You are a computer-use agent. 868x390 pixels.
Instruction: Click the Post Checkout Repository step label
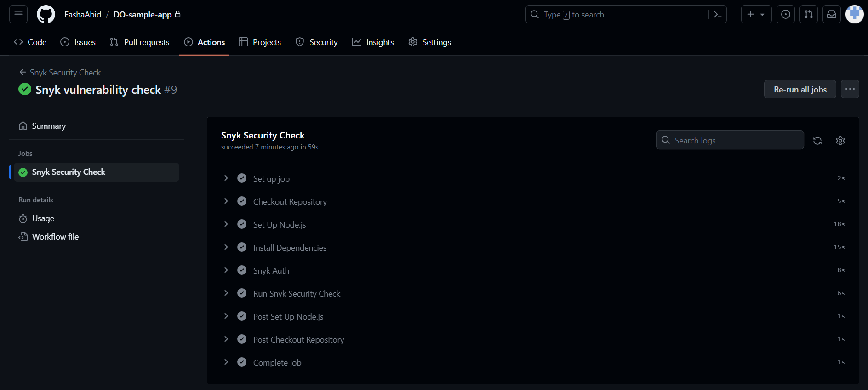(298, 339)
